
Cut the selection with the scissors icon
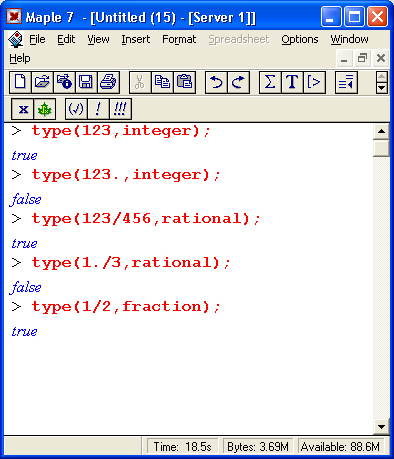coord(140,82)
